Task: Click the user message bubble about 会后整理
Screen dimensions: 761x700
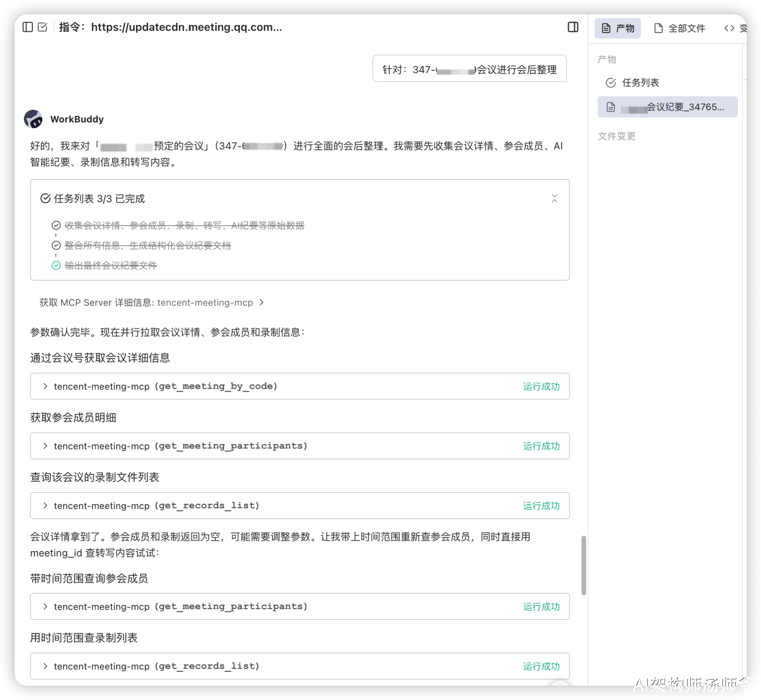Action: pyautogui.click(x=469, y=69)
